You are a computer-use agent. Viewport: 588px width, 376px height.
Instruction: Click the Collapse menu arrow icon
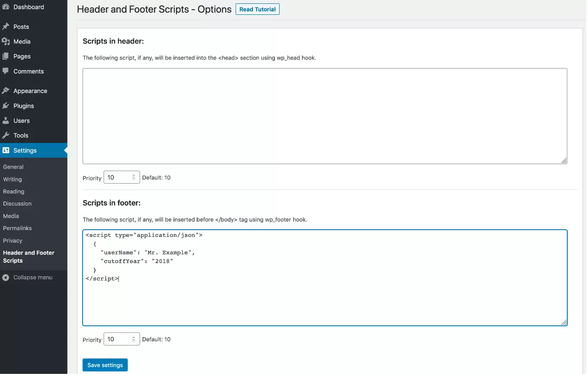5,277
